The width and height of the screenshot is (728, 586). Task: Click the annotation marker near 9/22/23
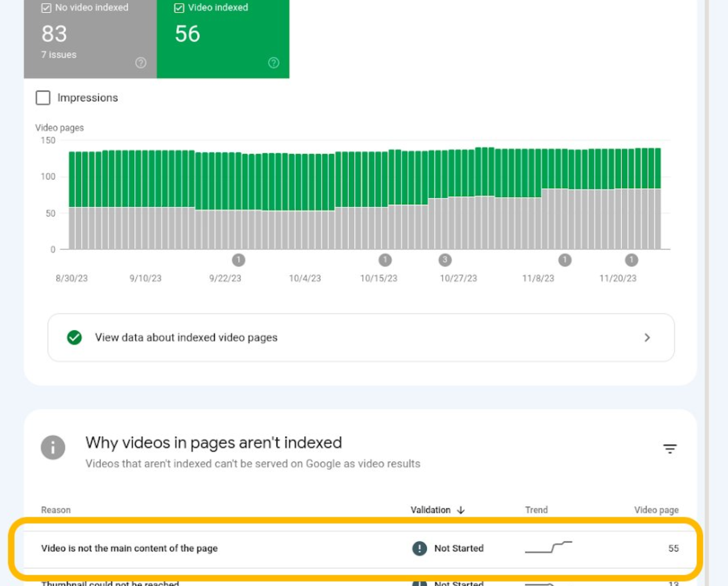[x=238, y=260]
